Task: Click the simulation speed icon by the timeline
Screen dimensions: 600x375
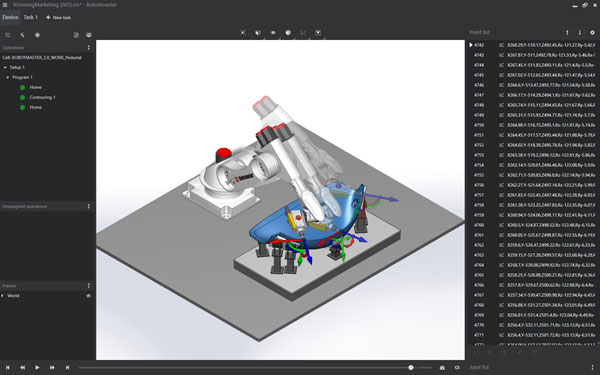Action: tap(442, 367)
